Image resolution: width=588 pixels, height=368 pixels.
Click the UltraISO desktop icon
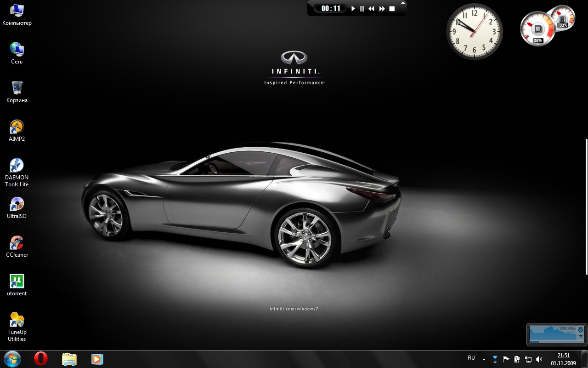click(17, 204)
